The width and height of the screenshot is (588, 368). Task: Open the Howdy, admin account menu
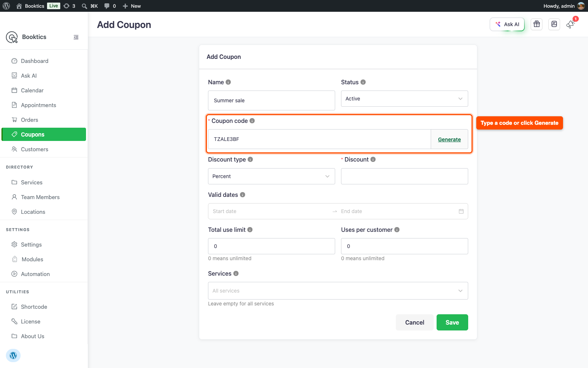[564, 6]
